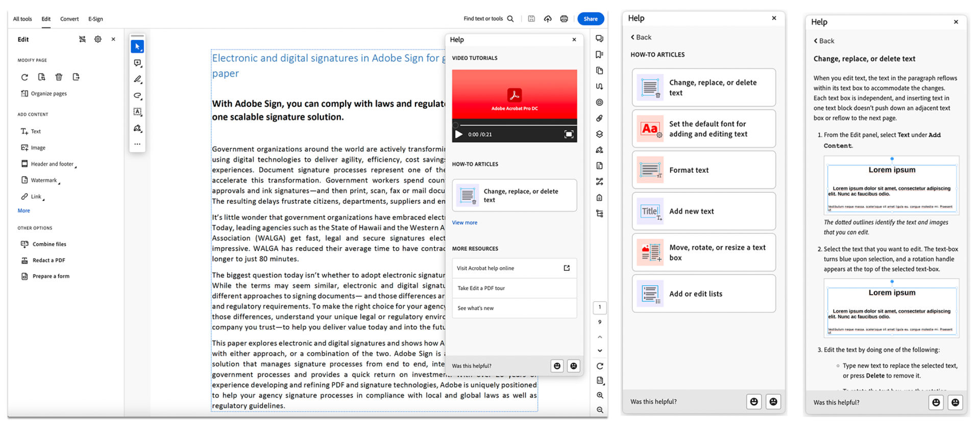
Task: Open the Format text how-to article
Action: (x=704, y=170)
